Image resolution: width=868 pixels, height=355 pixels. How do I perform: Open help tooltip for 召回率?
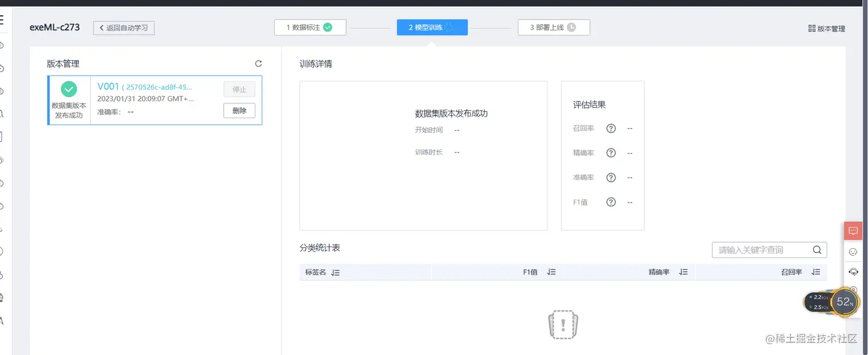(611, 128)
